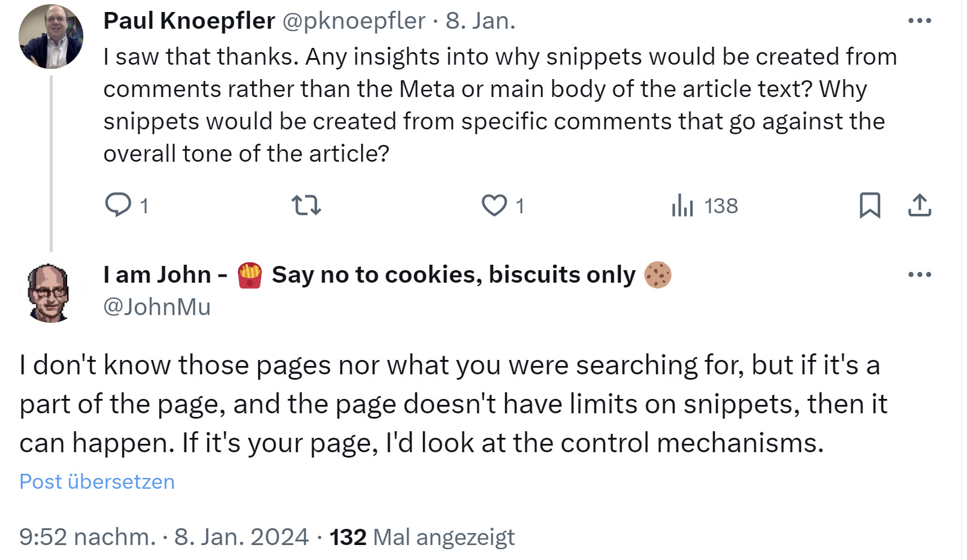This screenshot has height=560, width=967.
Task: Click the reply count showing 1
Action: tap(144, 206)
